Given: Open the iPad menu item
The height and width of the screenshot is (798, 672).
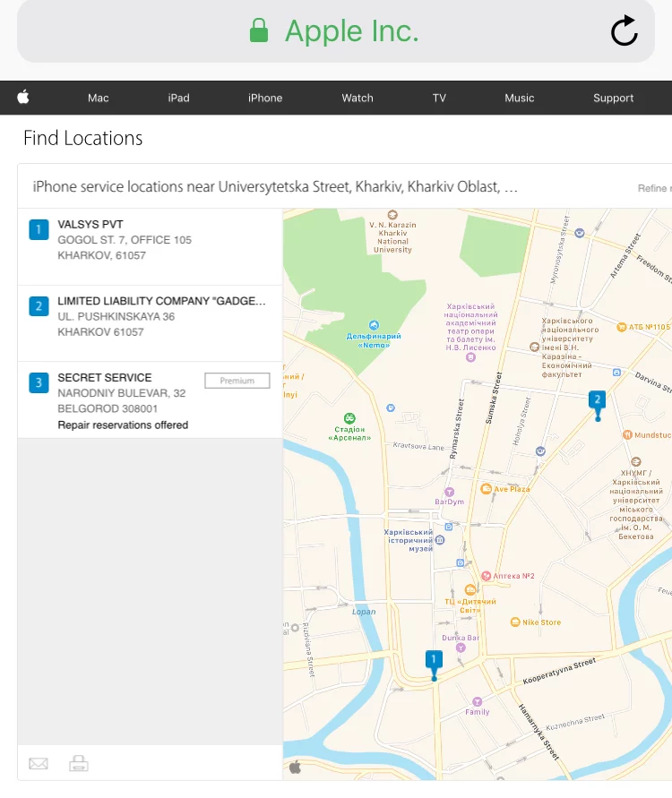Looking at the screenshot, I should [x=178, y=99].
